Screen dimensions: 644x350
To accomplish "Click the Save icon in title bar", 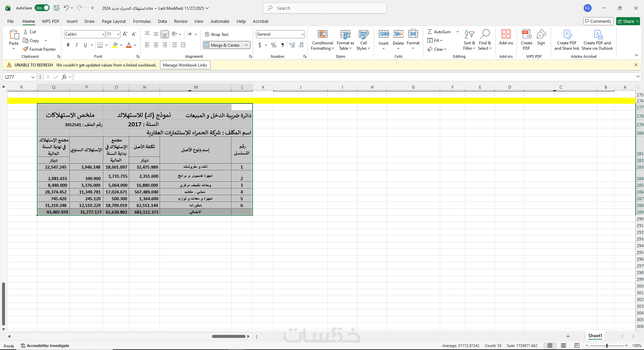I will pos(57,8).
